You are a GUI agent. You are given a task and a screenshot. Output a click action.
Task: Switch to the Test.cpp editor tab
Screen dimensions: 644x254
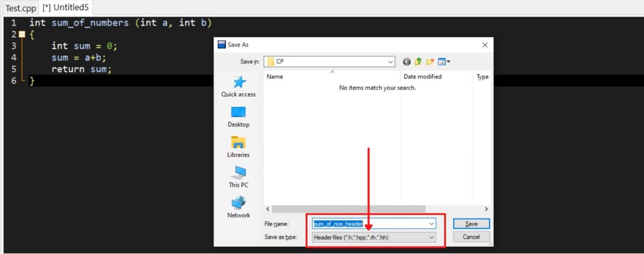[21, 8]
